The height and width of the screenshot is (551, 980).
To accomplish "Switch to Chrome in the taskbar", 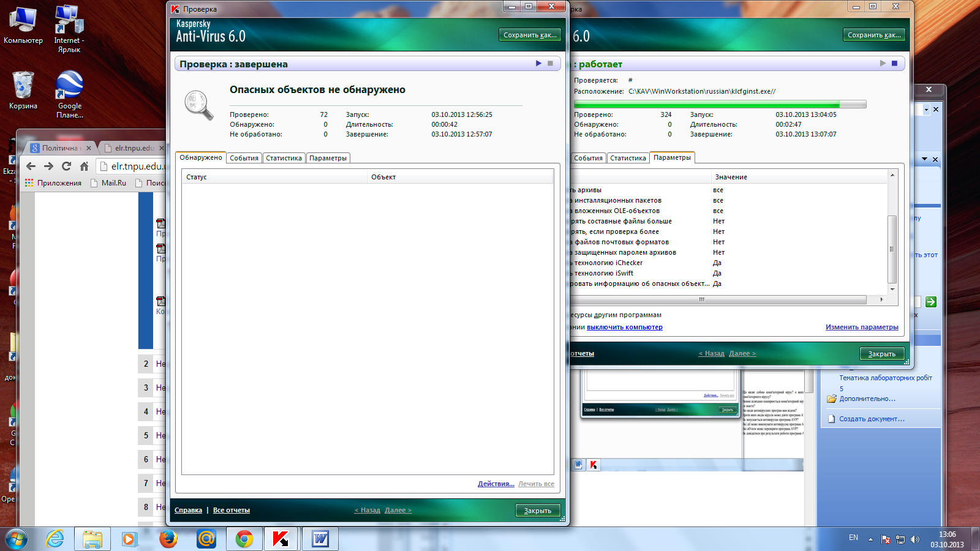I will tap(244, 539).
